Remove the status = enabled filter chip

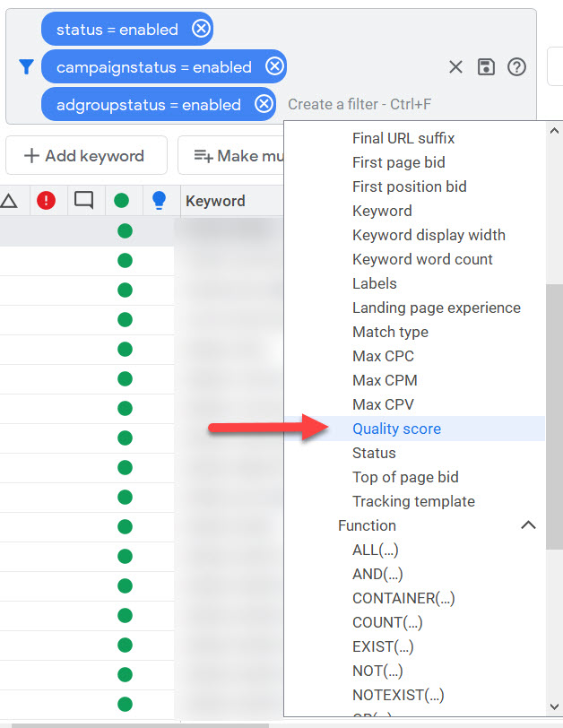[202, 30]
